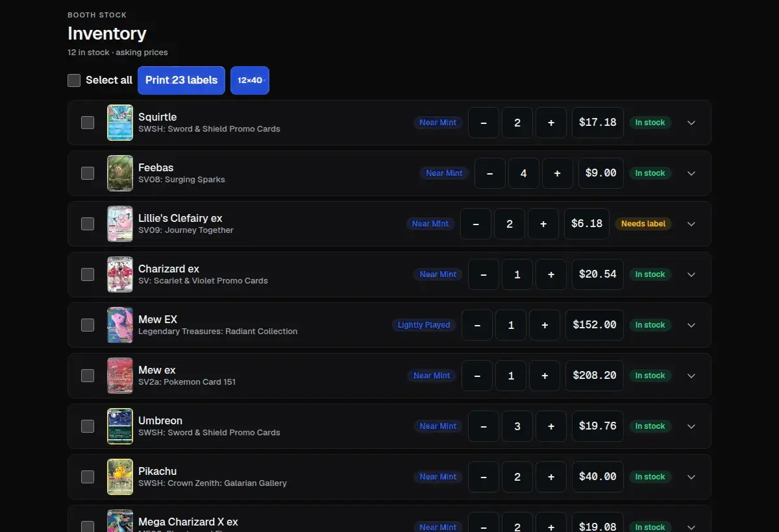The image size is (779, 532).
Task: Edit the Pikachu price $40.00 field
Action: click(598, 477)
